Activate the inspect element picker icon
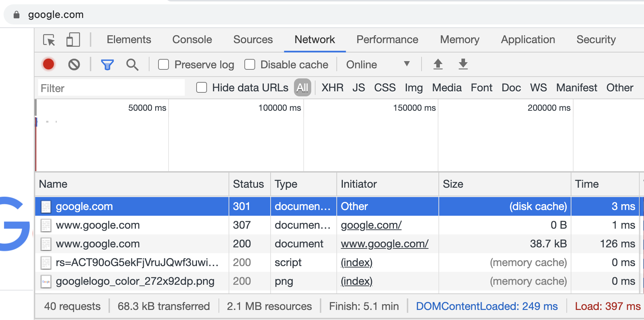Viewport: 644px width, 320px height. [x=49, y=40]
